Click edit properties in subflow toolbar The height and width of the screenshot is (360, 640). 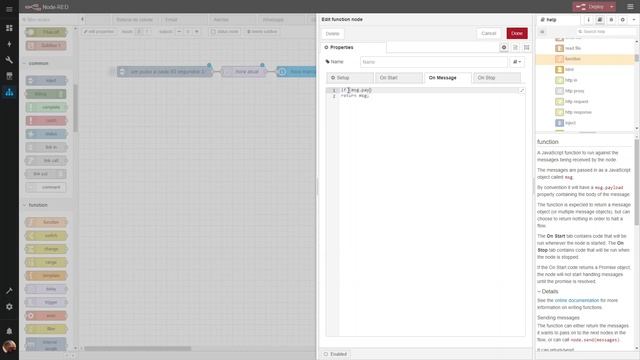(x=99, y=31)
